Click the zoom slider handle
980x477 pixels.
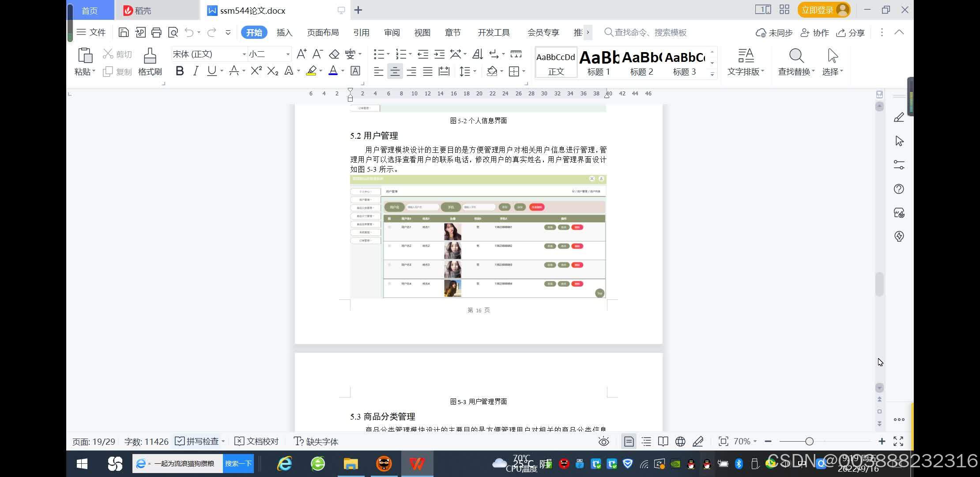809,441
